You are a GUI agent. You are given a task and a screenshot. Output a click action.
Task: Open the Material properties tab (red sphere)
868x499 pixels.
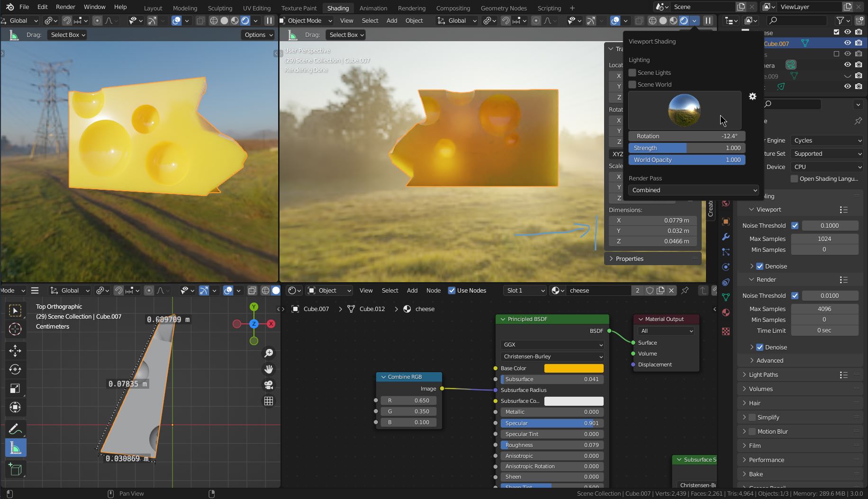coord(725,312)
